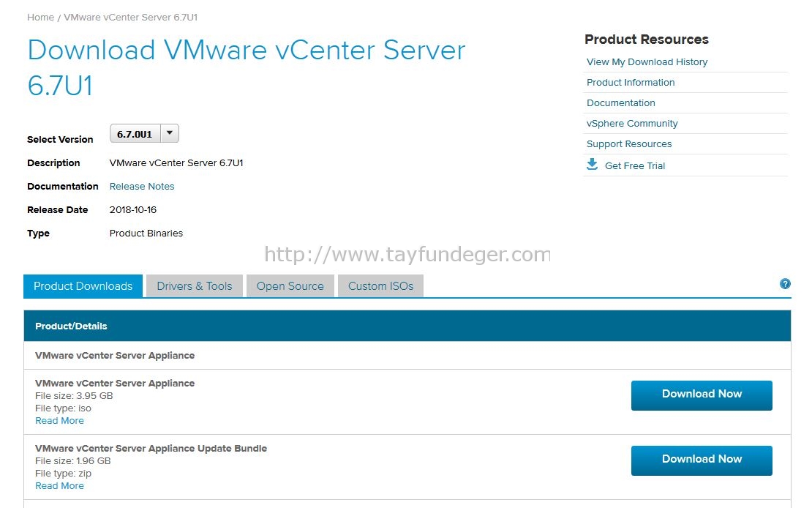Viewport: 812px width, 508px height.
Task: Download Now for vCenter Server Appliance iso
Action: tap(702, 395)
